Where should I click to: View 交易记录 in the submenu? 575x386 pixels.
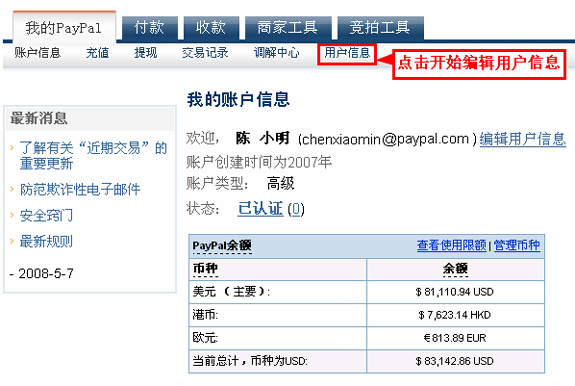coord(205,53)
